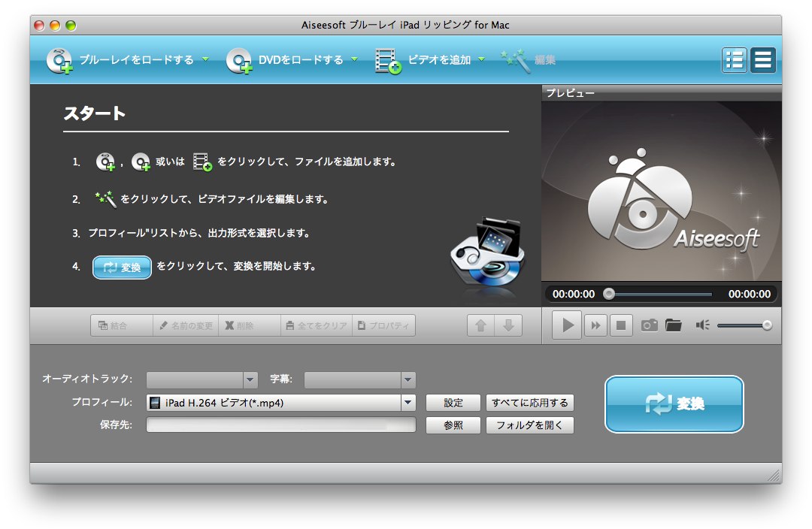
Task: Click the プロパティ menu item
Action: click(384, 325)
